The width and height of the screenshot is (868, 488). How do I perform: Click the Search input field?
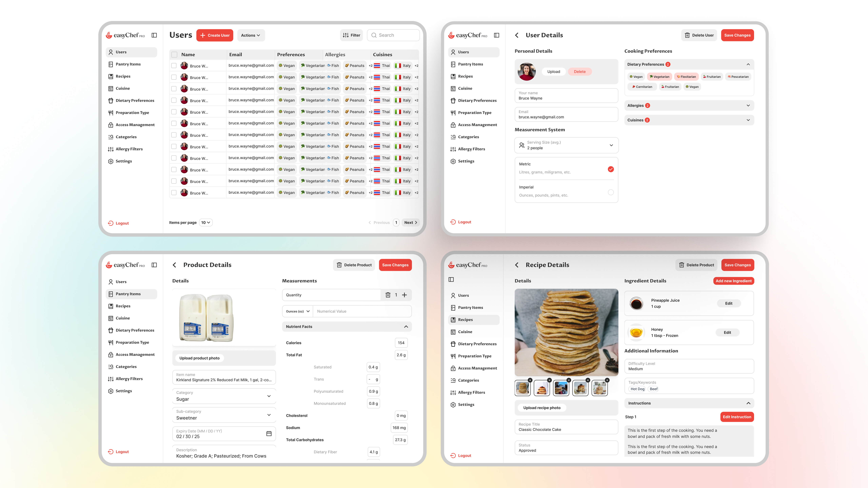pyautogui.click(x=393, y=35)
